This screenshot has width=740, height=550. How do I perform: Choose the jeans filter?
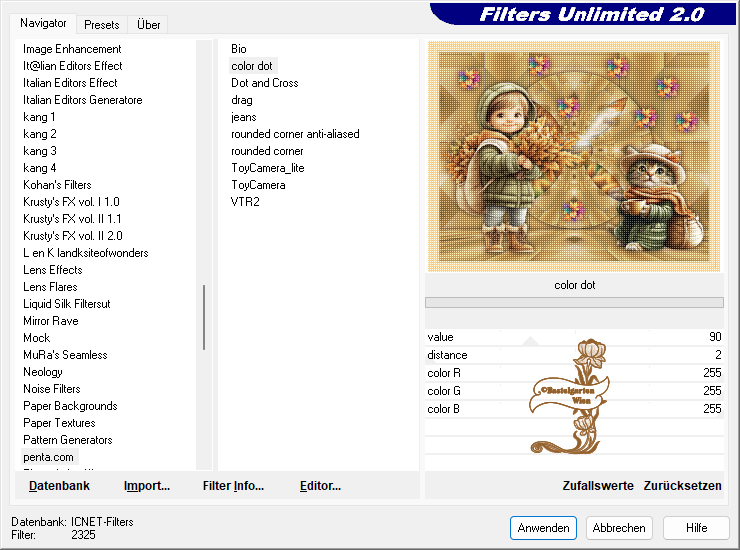pos(244,117)
